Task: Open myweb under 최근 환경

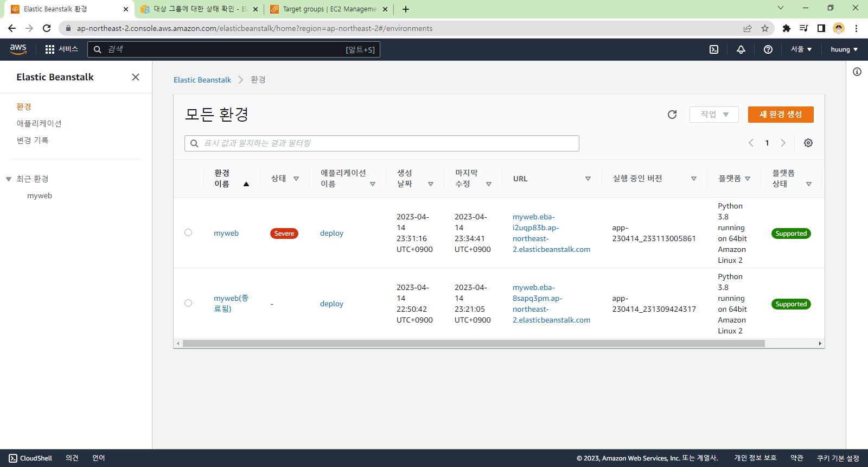Action: coord(40,196)
